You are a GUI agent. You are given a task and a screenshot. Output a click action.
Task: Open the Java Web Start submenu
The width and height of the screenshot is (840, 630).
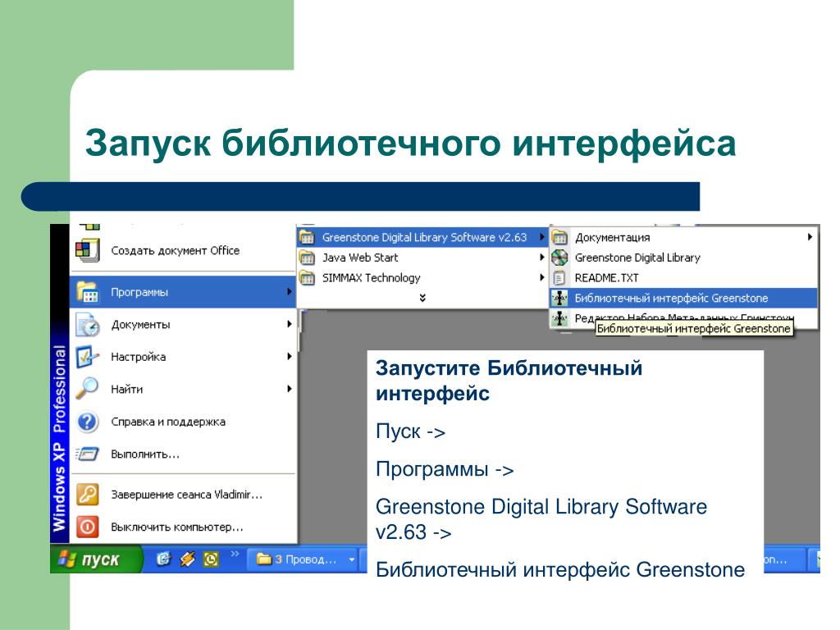(x=422, y=258)
